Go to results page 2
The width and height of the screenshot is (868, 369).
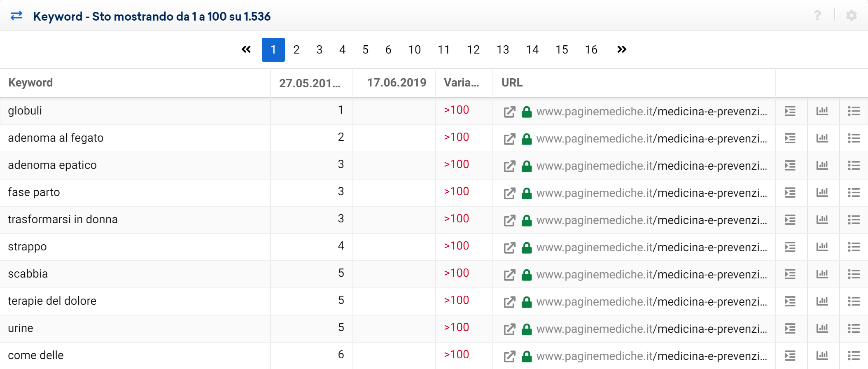296,50
